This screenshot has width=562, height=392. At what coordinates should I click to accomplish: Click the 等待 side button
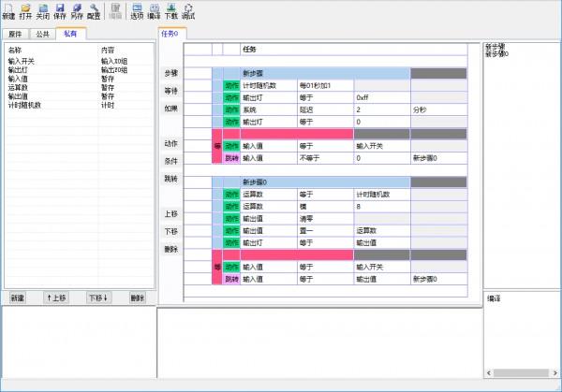[x=171, y=91]
